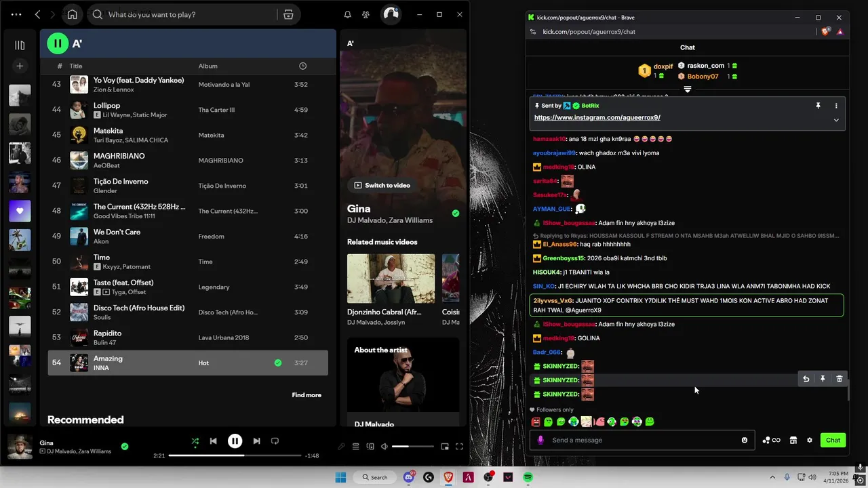Open emoji picker in chat input
868x488 pixels.
(x=745, y=440)
